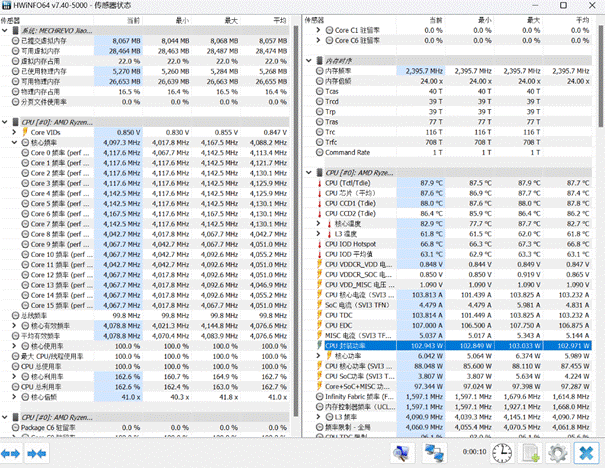Click the network remote monitoring icon
Image resolution: width=605 pixels, height=468 pixels.
click(x=432, y=453)
